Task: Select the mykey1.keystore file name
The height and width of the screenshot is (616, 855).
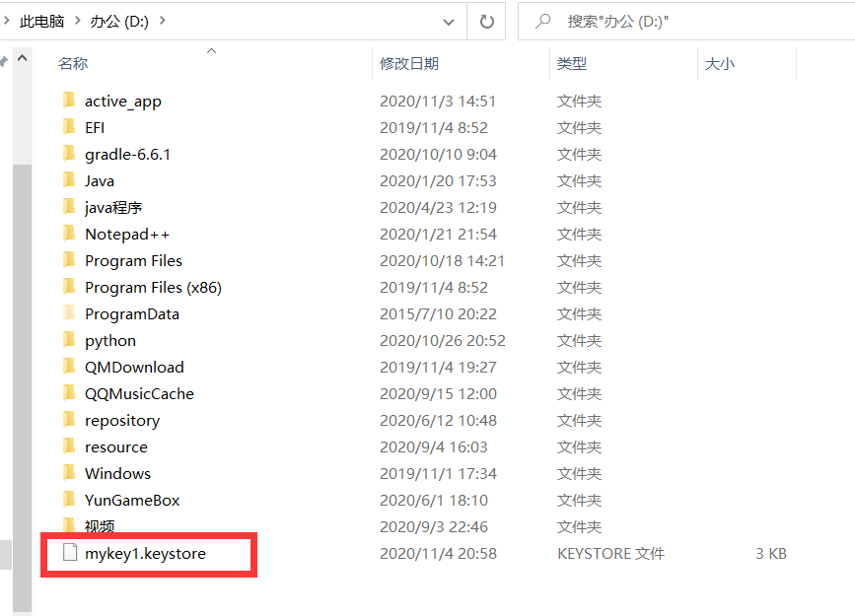Action: pos(146,554)
